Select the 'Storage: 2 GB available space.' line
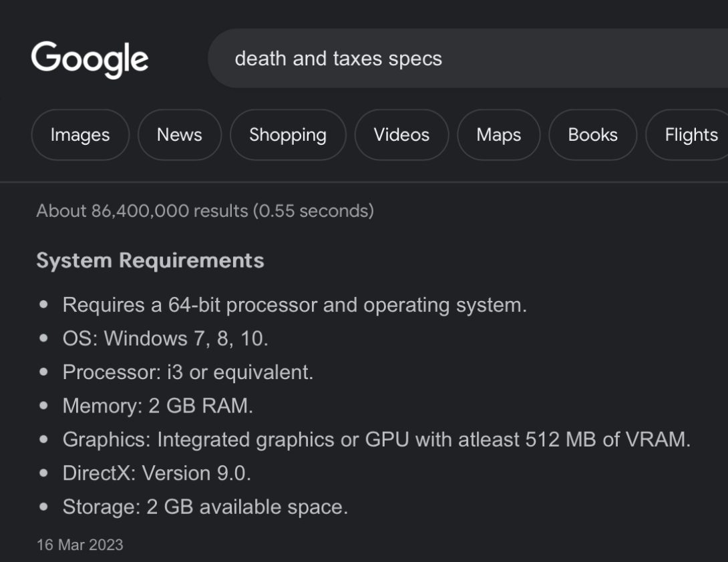Screen dimensions: 728x562 pos(205,507)
